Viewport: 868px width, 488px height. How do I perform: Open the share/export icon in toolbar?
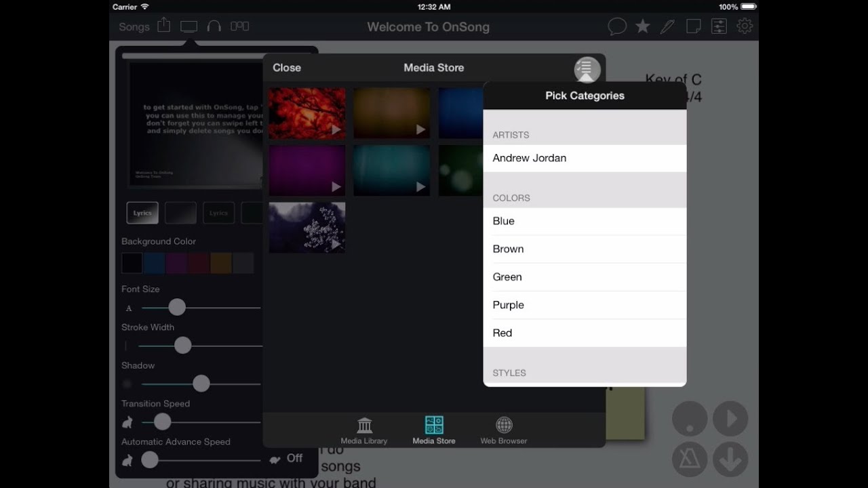[x=163, y=26]
